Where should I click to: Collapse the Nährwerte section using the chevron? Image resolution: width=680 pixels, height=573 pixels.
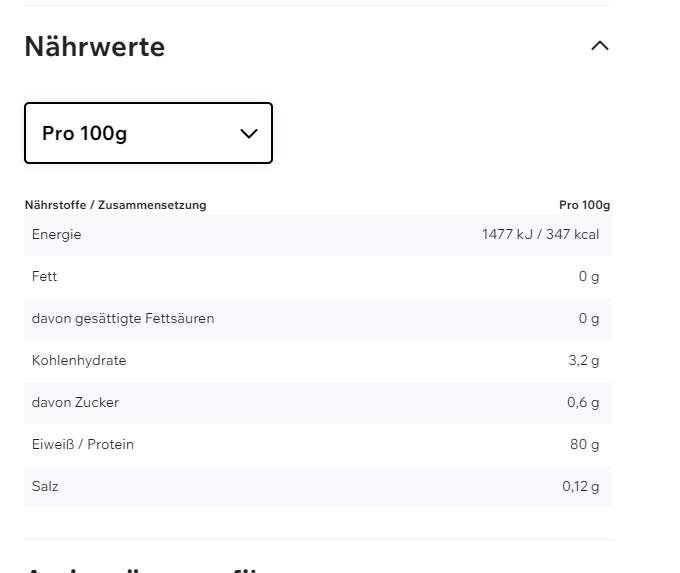pyautogui.click(x=600, y=46)
